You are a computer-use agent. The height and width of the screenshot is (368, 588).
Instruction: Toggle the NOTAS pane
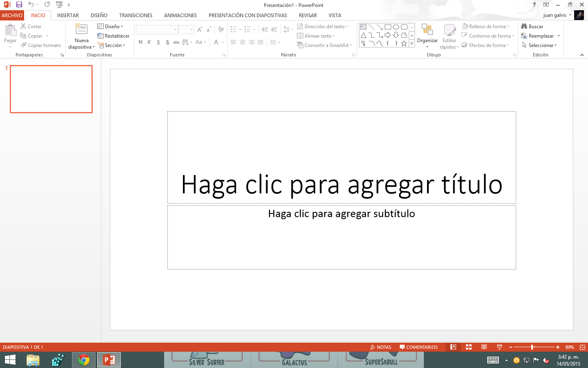[381, 347]
